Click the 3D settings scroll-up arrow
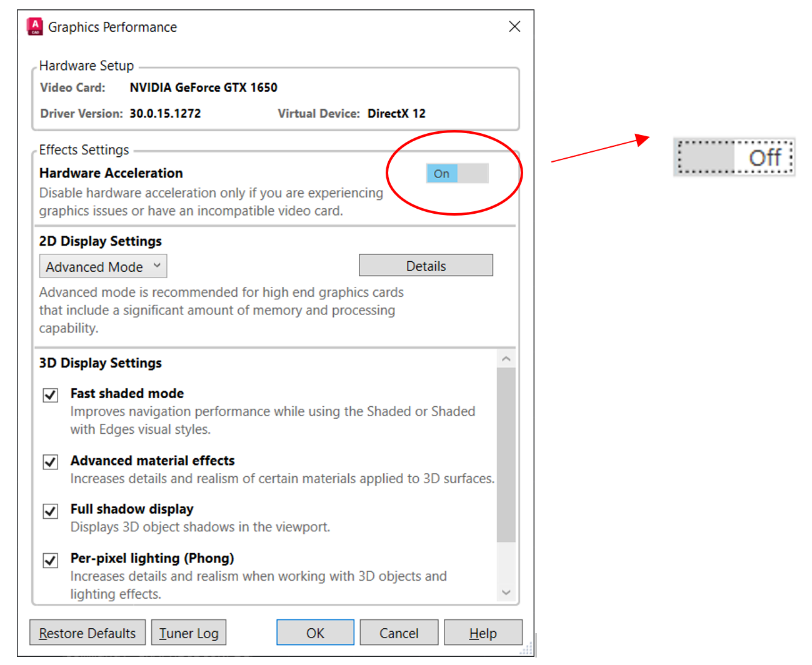 pos(506,359)
